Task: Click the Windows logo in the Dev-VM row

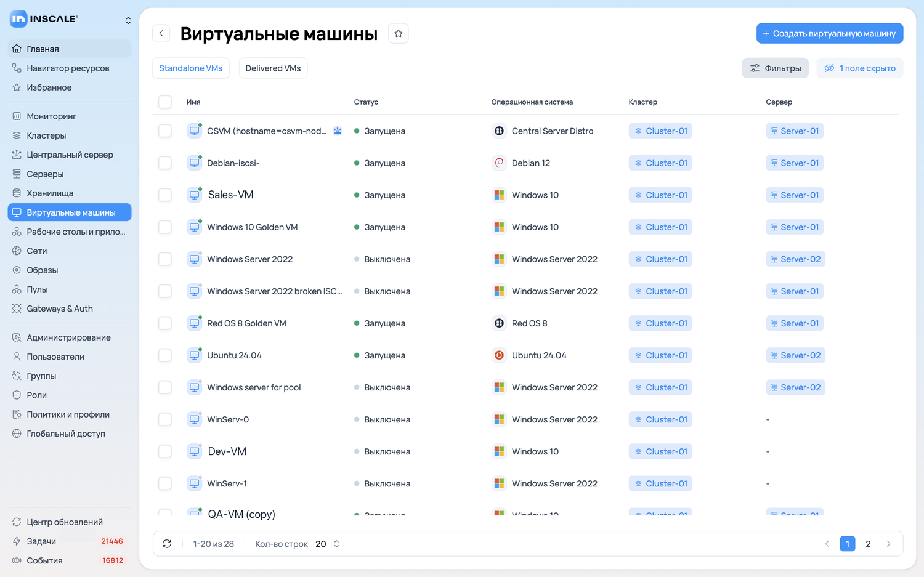Action: pos(499,451)
